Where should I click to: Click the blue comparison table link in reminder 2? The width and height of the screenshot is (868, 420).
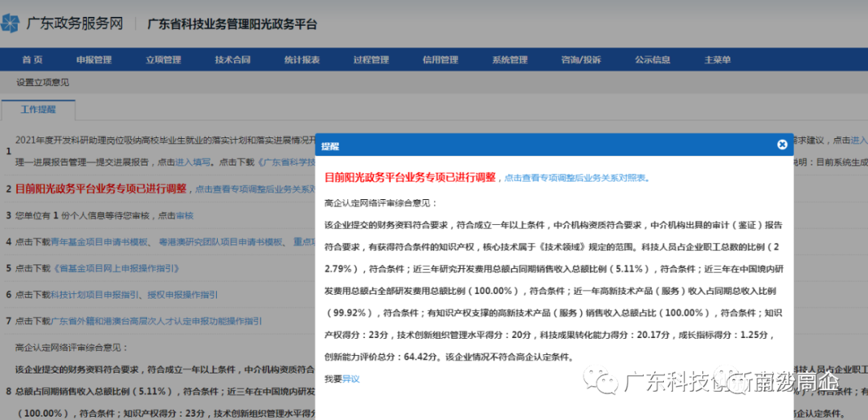coord(256,190)
